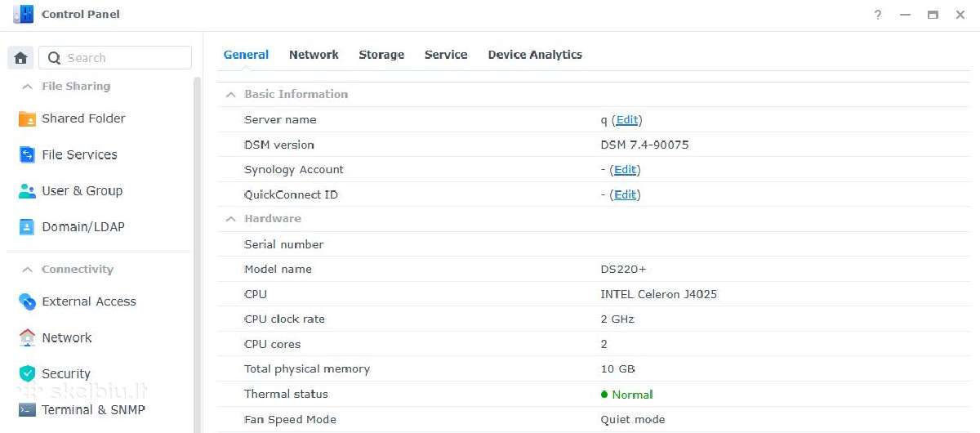980x433 pixels.
Task: Switch to the Device Analytics tab
Action: pyautogui.click(x=535, y=55)
